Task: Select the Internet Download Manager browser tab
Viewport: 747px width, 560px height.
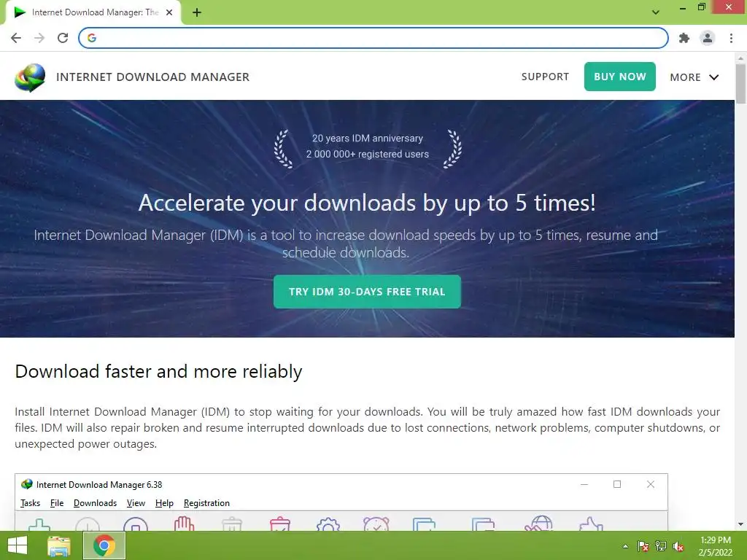Action: 93,12
